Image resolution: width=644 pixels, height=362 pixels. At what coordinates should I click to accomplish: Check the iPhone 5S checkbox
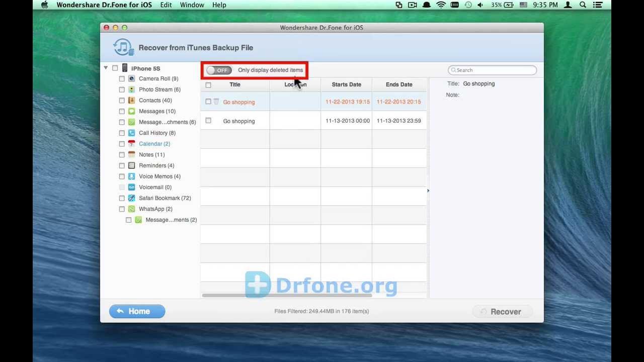(x=115, y=68)
